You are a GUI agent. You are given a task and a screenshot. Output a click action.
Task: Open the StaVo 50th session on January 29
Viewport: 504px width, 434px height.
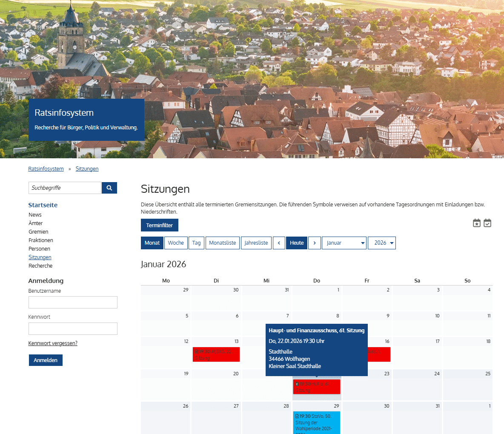pos(316,422)
